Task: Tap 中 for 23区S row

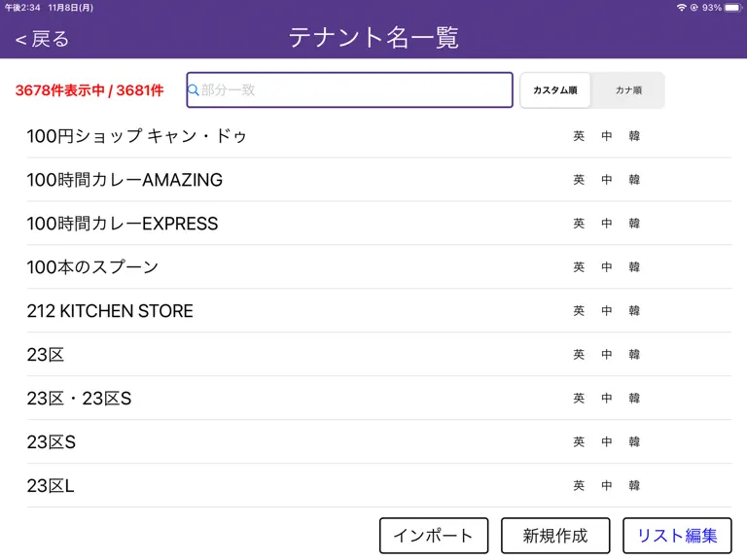Action: point(607,442)
